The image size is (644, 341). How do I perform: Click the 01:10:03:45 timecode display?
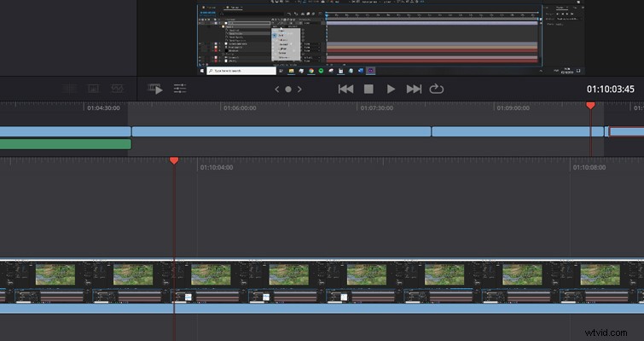point(611,89)
